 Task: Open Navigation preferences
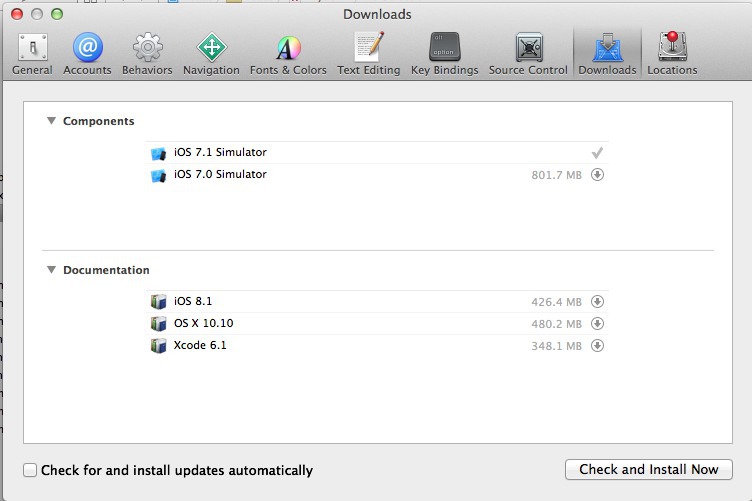tap(212, 54)
